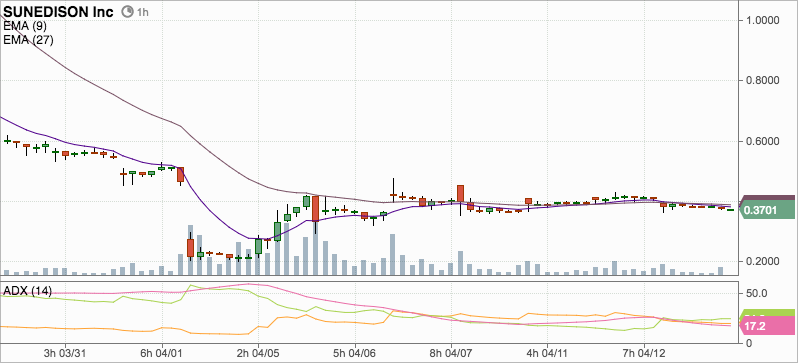This screenshot has height=363, width=798.
Task: Select the EMA (9) indicator label
Action: pos(25,26)
